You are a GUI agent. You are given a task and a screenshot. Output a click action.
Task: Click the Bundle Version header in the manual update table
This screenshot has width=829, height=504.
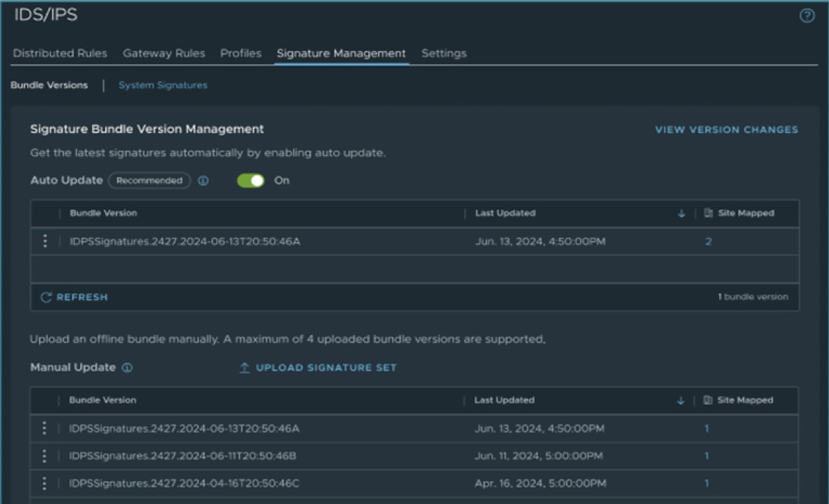pos(102,400)
